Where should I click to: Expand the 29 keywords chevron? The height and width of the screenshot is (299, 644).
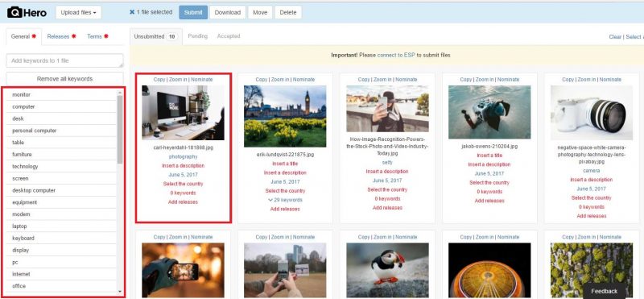pos(270,200)
